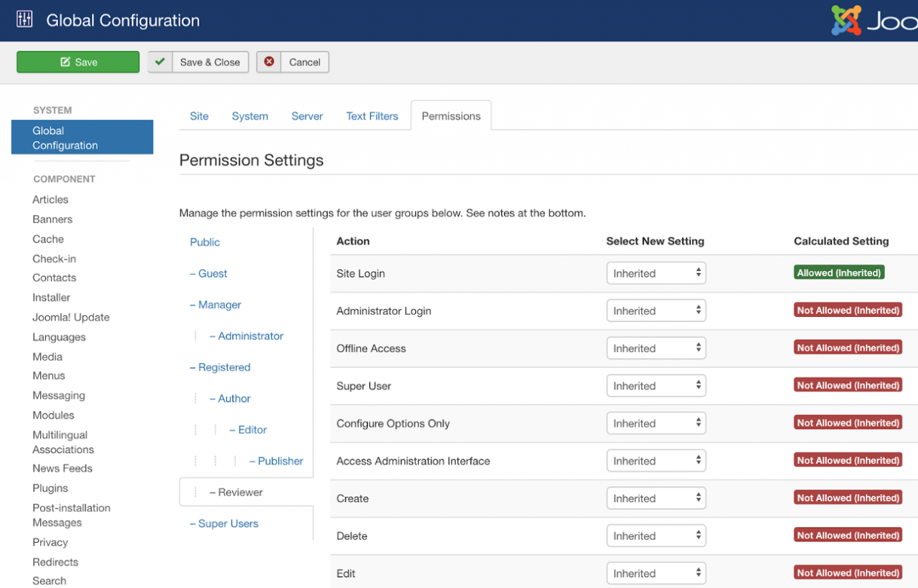Open Modules in the sidebar
Image resolution: width=918 pixels, height=588 pixels.
(53, 415)
